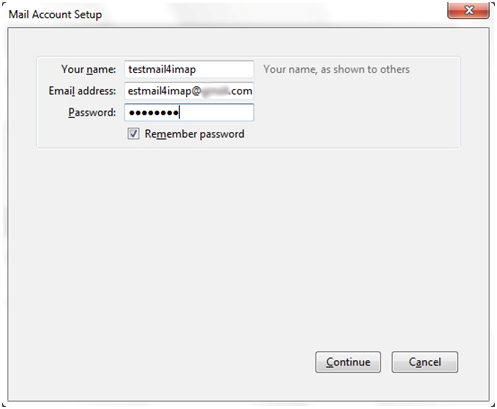497x409 pixels.
Task: Cancel the mail account setup
Action: [x=425, y=362]
